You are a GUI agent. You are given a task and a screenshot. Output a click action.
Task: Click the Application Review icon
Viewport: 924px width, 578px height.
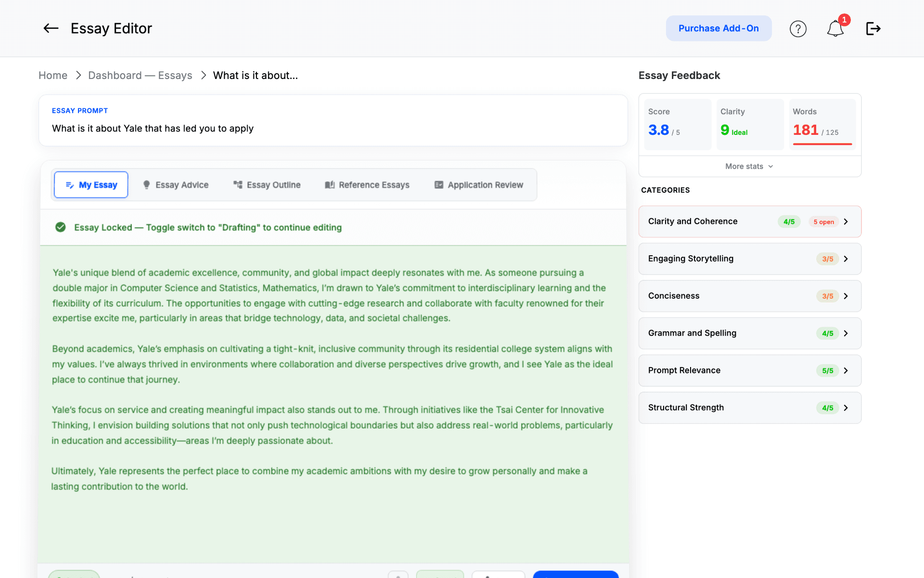(439, 185)
